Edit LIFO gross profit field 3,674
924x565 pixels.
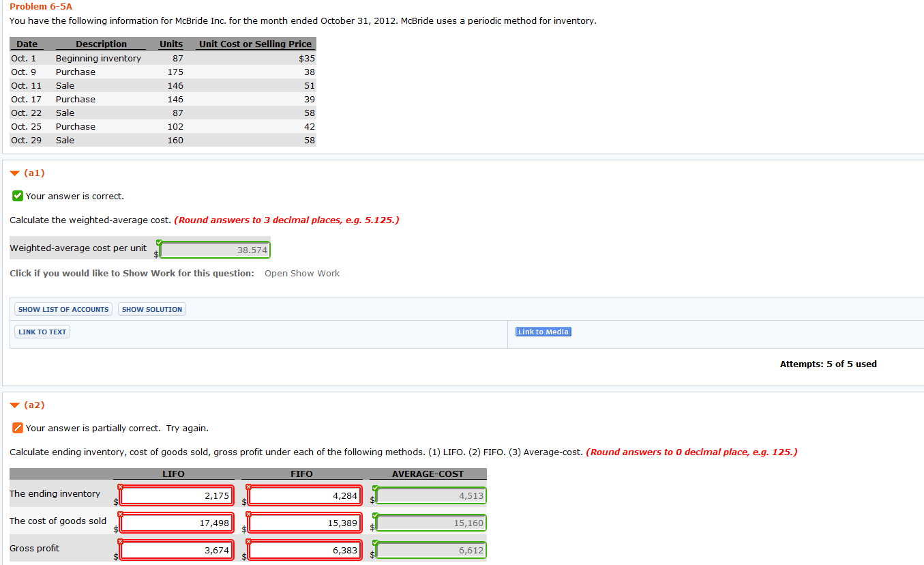tap(175, 551)
